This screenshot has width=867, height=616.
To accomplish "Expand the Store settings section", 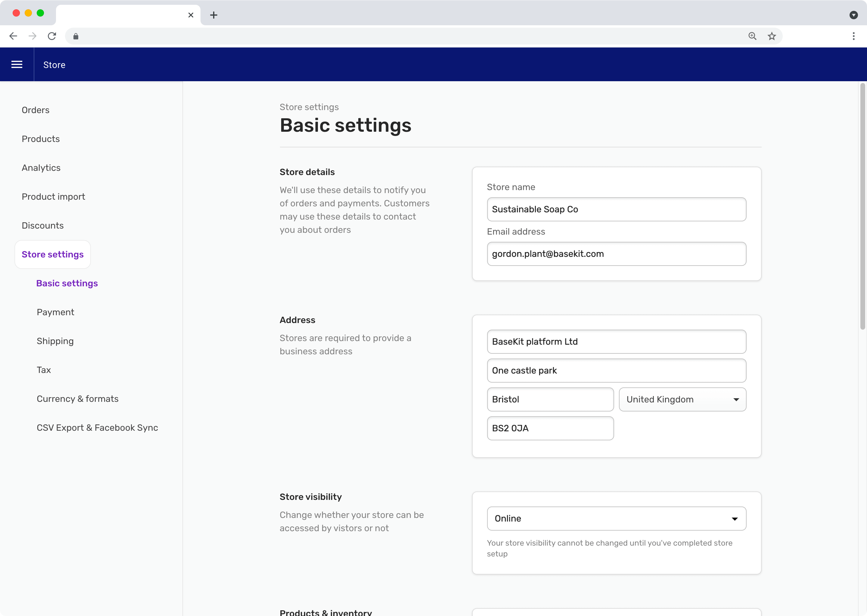I will click(x=52, y=254).
